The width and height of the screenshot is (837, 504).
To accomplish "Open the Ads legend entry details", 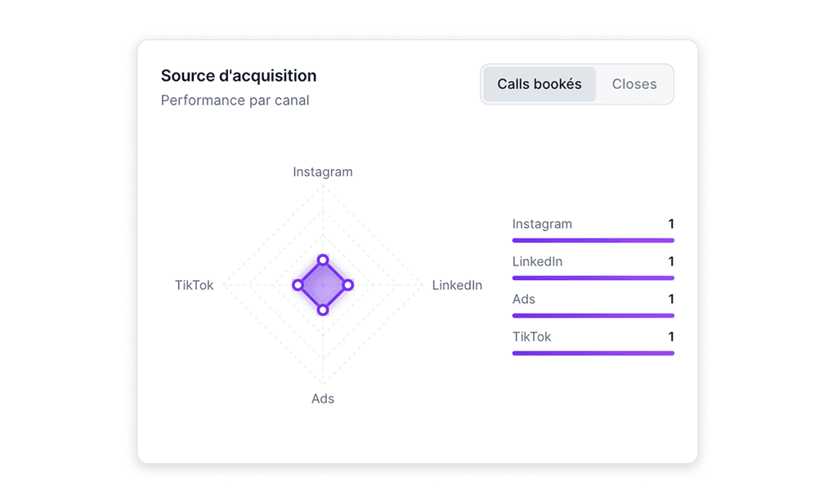I will click(x=523, y=299).
